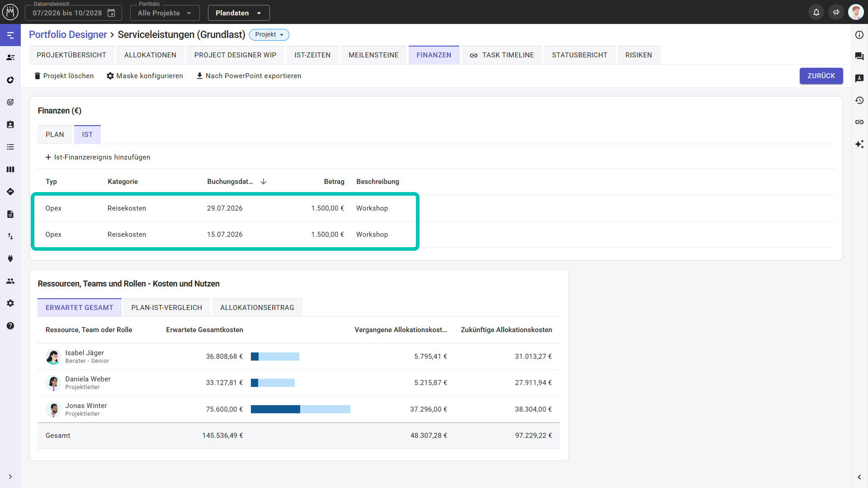Open the settings gear in left sidebar
Image resolution: width=868 pixels, height=488 pixels.
coord(10,303)
